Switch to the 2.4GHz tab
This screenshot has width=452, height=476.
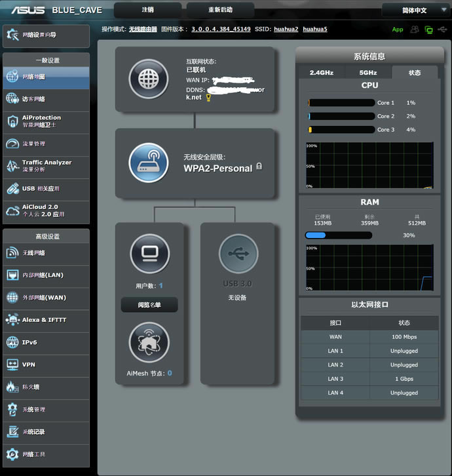(x=322, y=73)
